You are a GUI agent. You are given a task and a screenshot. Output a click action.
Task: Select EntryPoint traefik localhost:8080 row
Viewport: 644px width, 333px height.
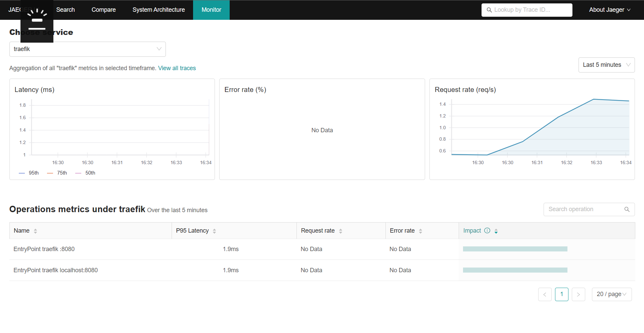tap(322, 270)
